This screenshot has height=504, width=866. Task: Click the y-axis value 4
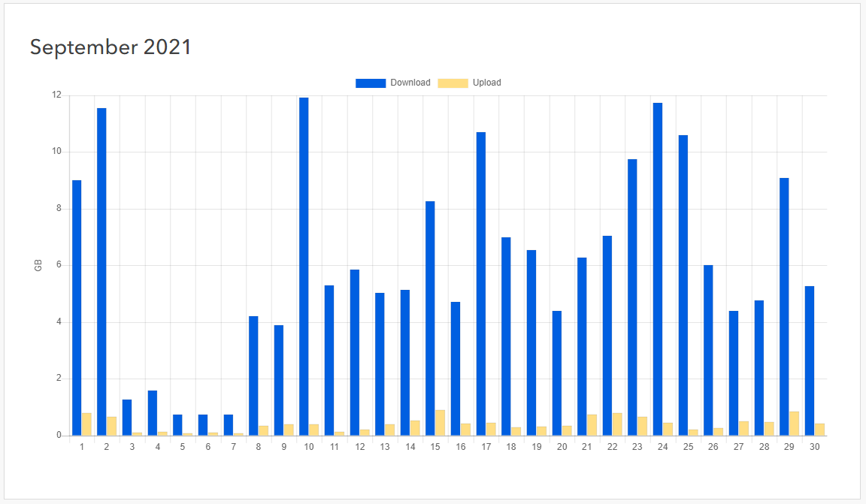[x=59, y=321]
